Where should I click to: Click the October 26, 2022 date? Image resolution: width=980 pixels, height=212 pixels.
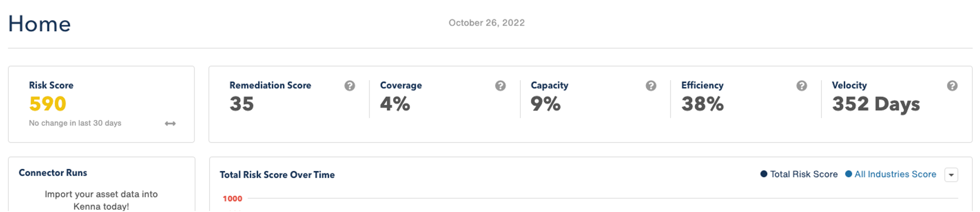coord(487,23)
